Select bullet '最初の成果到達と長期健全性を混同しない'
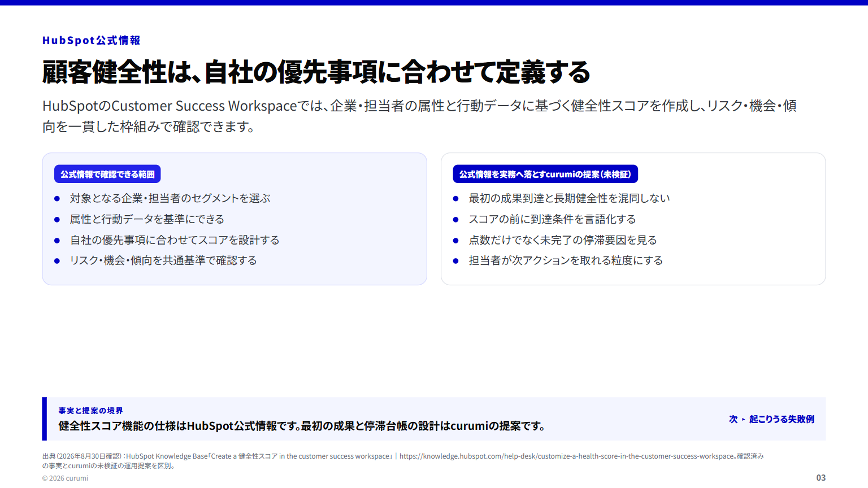Viewport: 868px width, 488px height. tap(569, 198)
